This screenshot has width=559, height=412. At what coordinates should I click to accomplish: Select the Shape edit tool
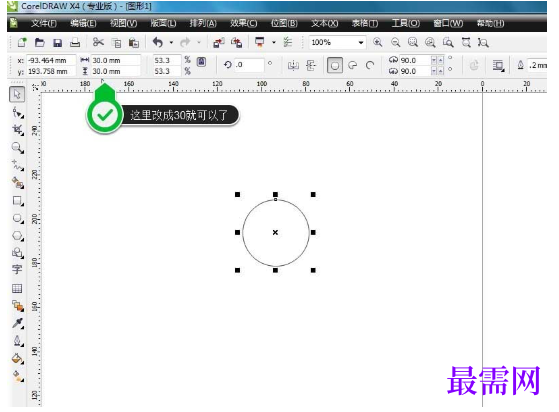coord(17,113)
